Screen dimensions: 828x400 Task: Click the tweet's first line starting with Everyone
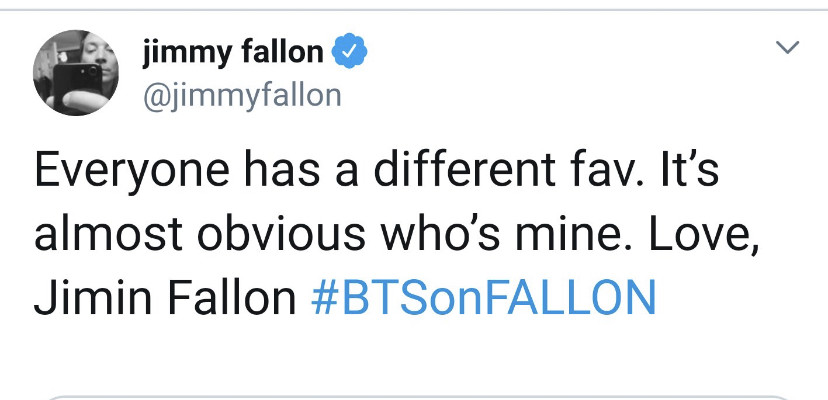tap(377, 172)
